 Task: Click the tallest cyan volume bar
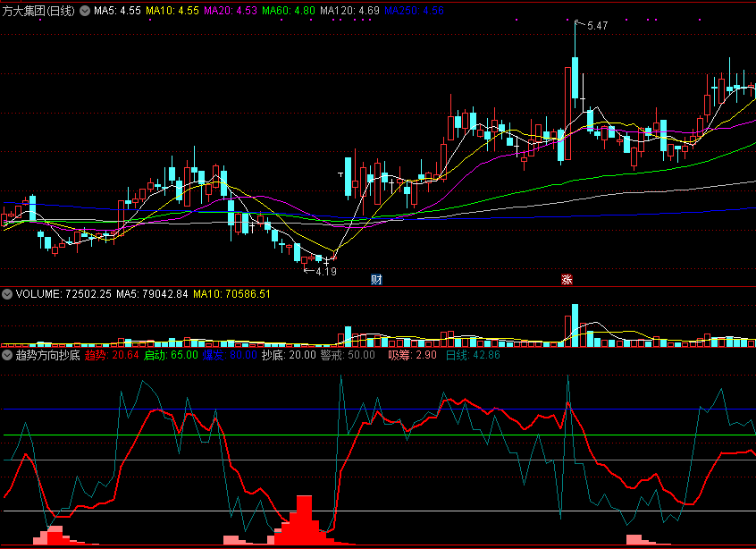(x=575, y=325)
